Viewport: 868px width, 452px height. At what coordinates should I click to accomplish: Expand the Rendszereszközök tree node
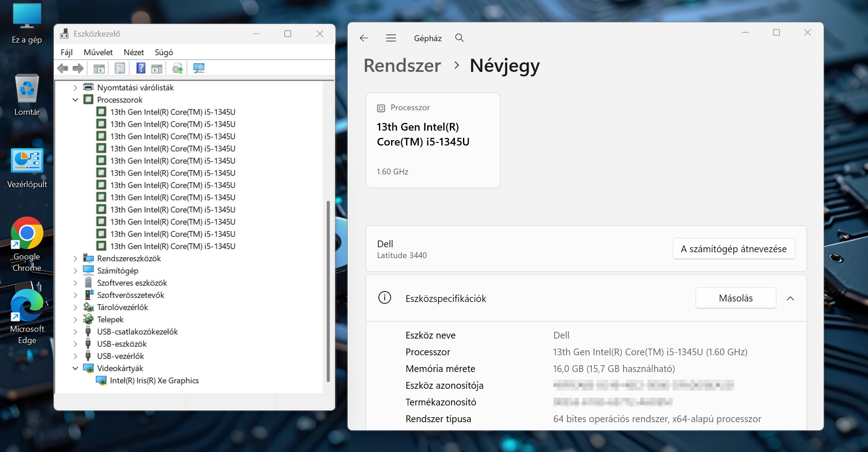click(x=75, y=259)
